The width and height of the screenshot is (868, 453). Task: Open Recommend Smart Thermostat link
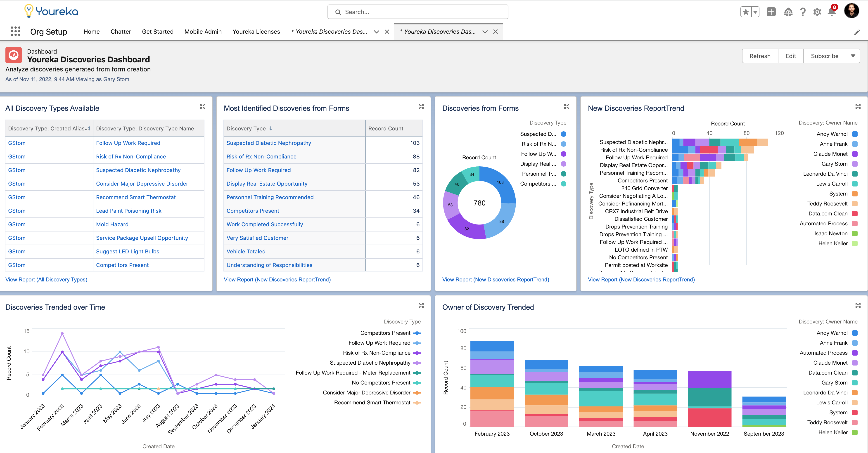pos(136,197)
